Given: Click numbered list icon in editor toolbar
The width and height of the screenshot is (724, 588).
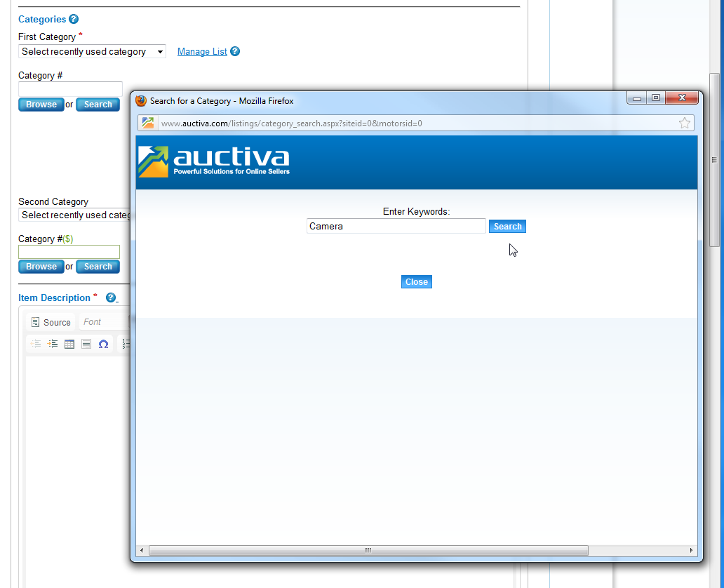Looking at the screenshot, I should click(x=126, y=344).
